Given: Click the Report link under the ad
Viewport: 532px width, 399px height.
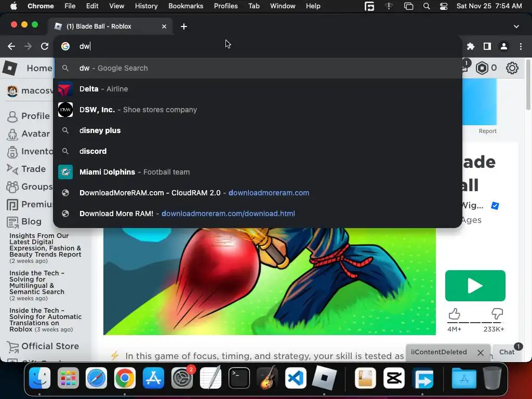Looking at the screenshot, I should (x=487, y=131).
